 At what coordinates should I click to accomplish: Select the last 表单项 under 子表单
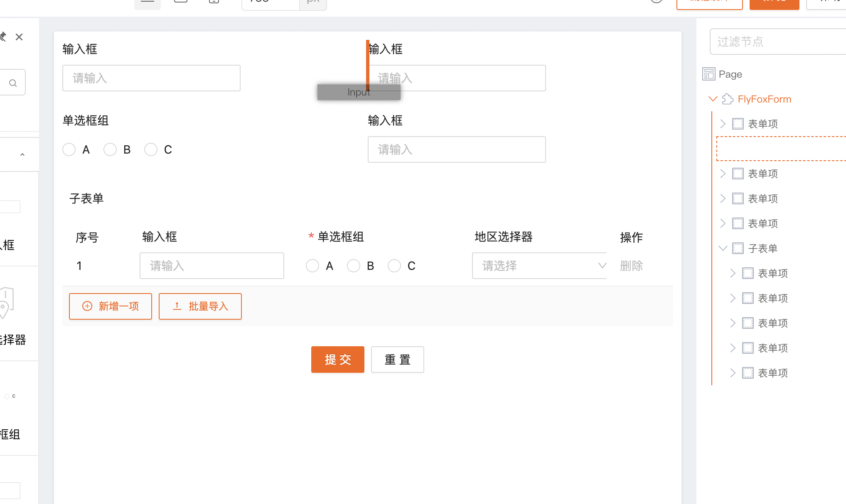pyautogui.click(x=772, y=373)
